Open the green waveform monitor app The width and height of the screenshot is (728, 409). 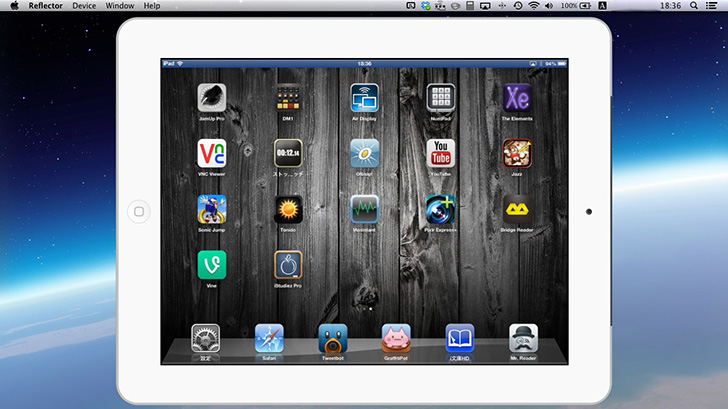[364, 209]
